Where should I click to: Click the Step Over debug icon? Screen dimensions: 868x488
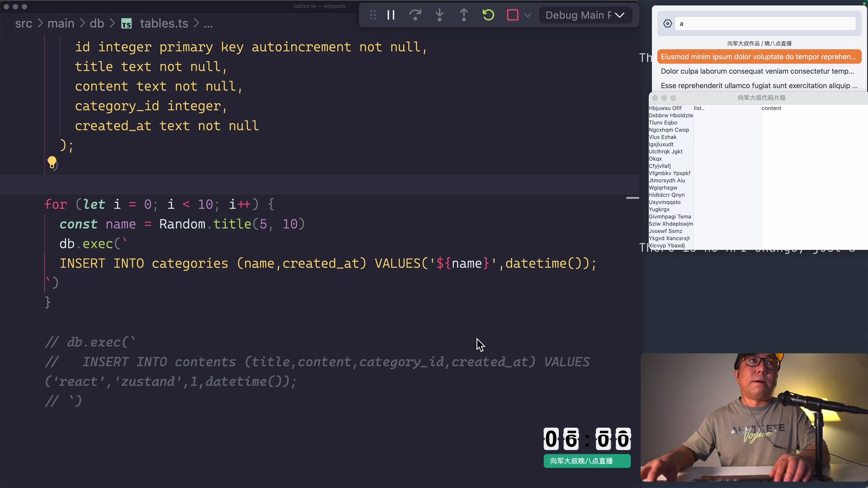click(415, 15)
